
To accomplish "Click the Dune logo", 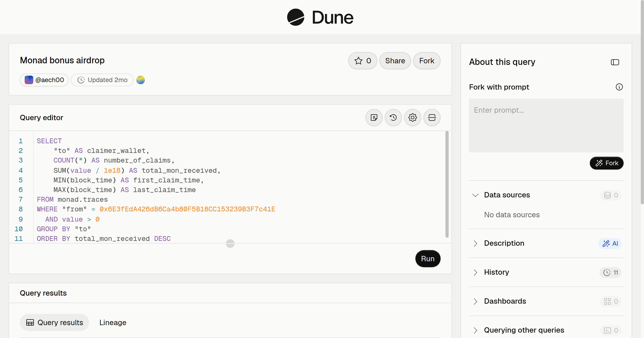I will point(320,17).
